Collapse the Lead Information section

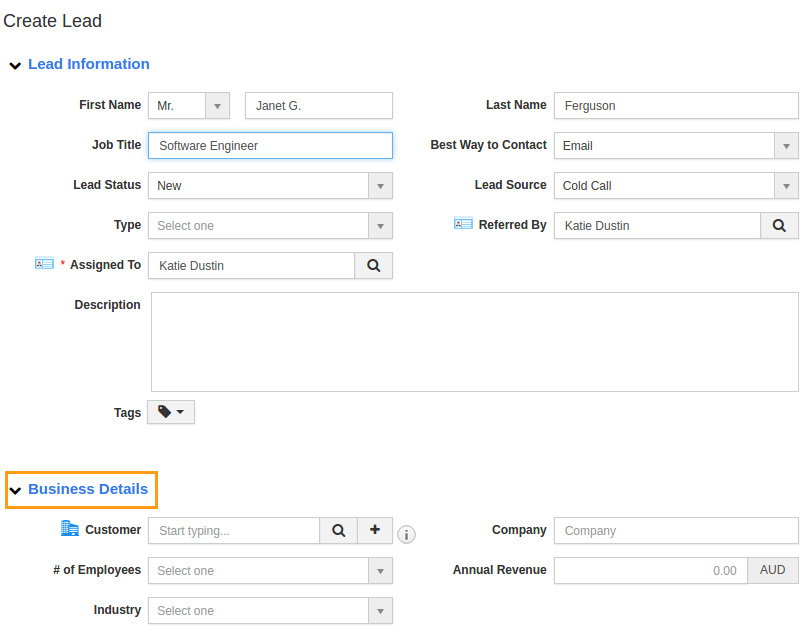pyautogui.click(x=15, y=64)
